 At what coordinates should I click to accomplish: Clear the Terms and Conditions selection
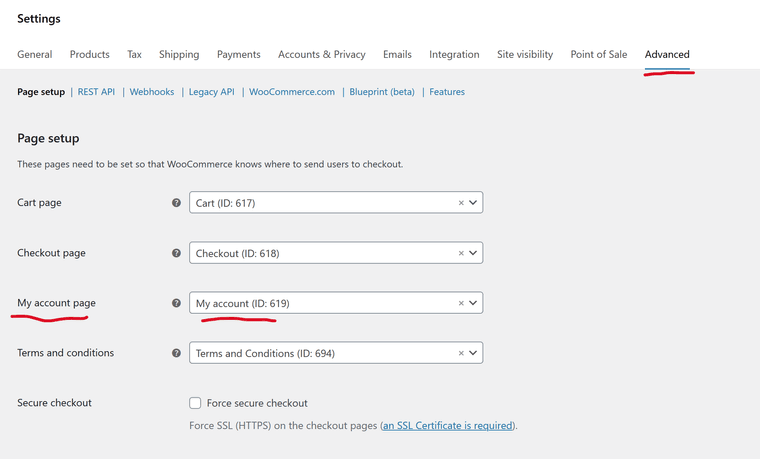click(461, 353)
